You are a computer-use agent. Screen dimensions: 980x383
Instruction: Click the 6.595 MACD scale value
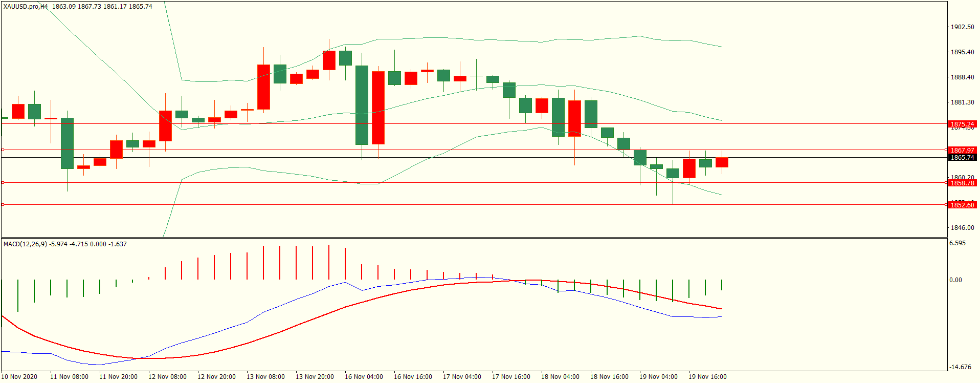tap(957, 243)
